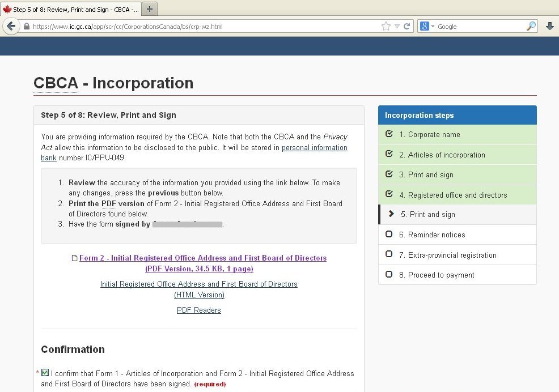Click the arrow icon beside step 5
This screenshot has width=559, height=392.
[x=390, y=214]
